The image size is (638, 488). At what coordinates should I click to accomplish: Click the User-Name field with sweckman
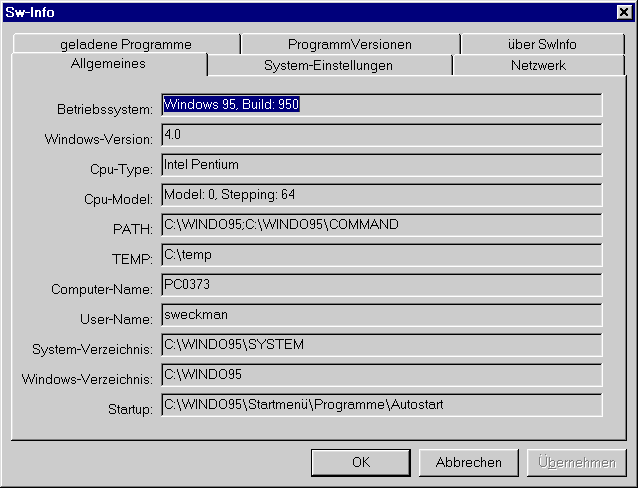pos(381,315)
